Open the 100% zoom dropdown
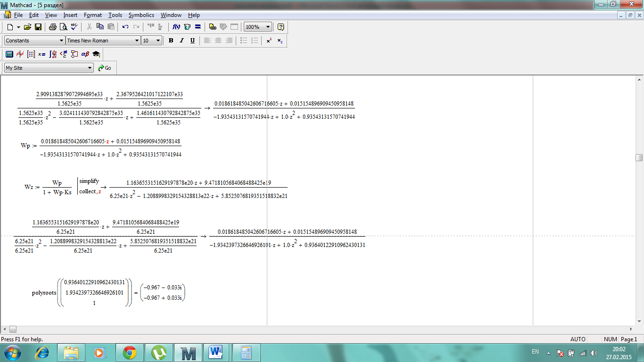 click(268, 27)
